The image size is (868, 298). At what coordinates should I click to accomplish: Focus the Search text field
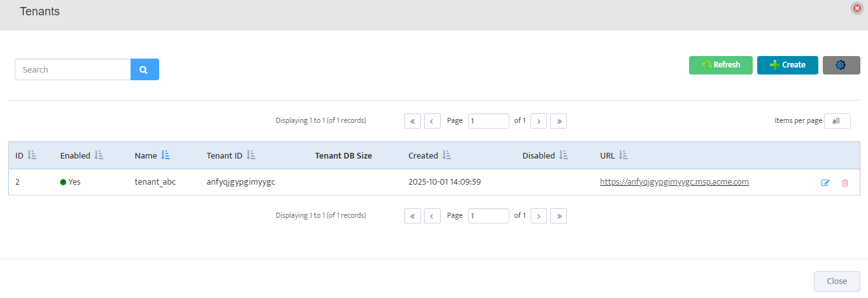click(x=73, y=69)
